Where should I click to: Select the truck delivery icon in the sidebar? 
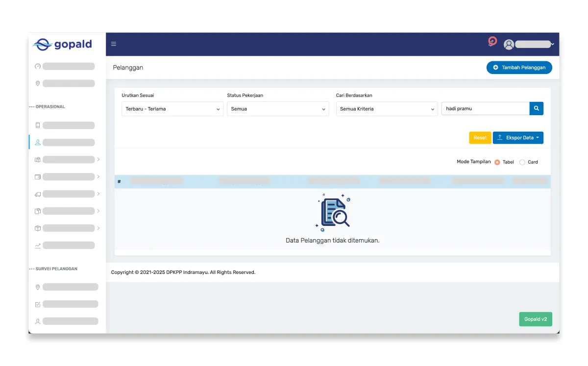tap(38, 194)
